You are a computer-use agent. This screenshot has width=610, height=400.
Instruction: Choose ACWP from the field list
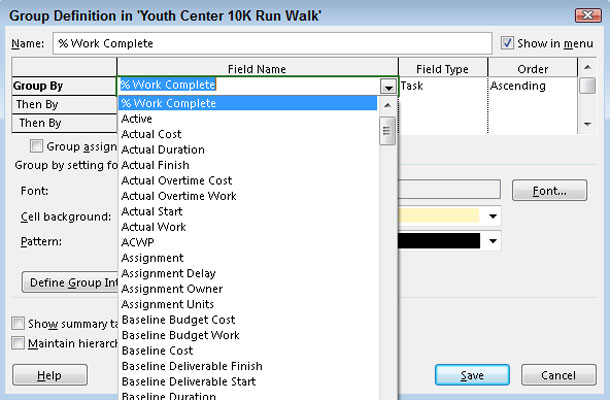pos(138,242)
